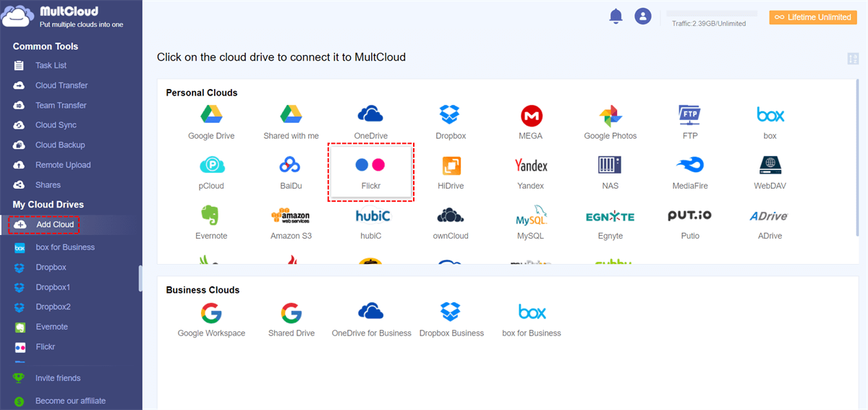
Task: Open Cloud Transfer in the sidebar
Action: coord(61,85)
